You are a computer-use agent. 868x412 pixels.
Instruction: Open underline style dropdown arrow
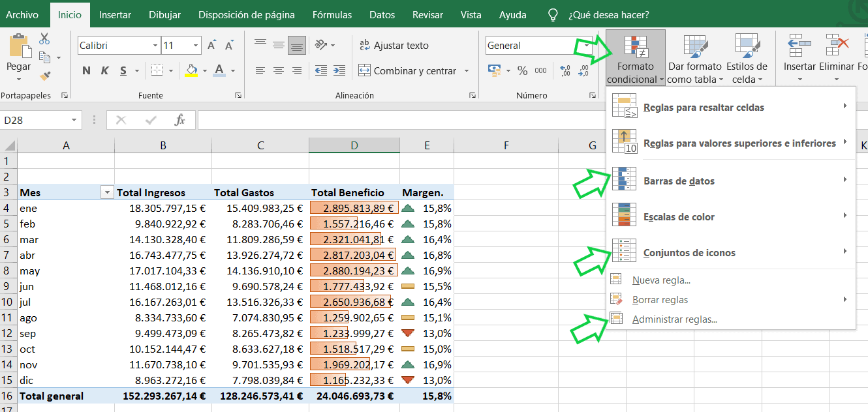(137, 70)
